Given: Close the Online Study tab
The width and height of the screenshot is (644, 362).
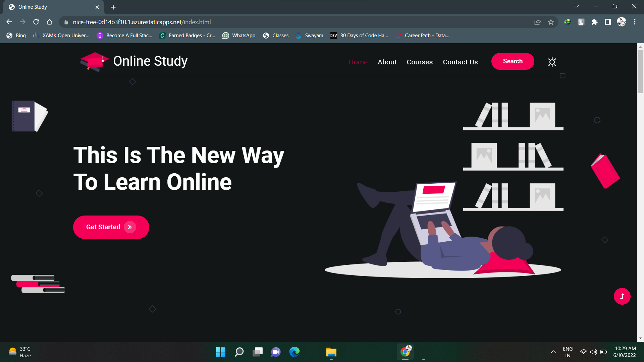Looking at the screenshot, I should pyautogui.click(x=97, y=7).
